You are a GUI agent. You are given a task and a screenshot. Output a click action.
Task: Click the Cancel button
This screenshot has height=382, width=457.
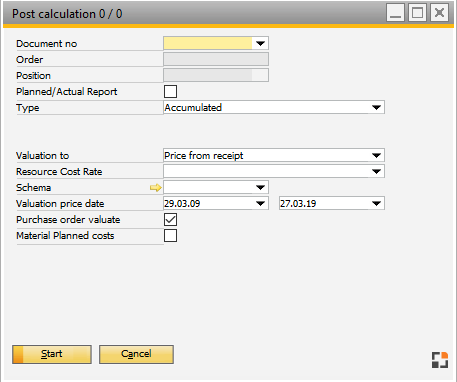point(136,354)
